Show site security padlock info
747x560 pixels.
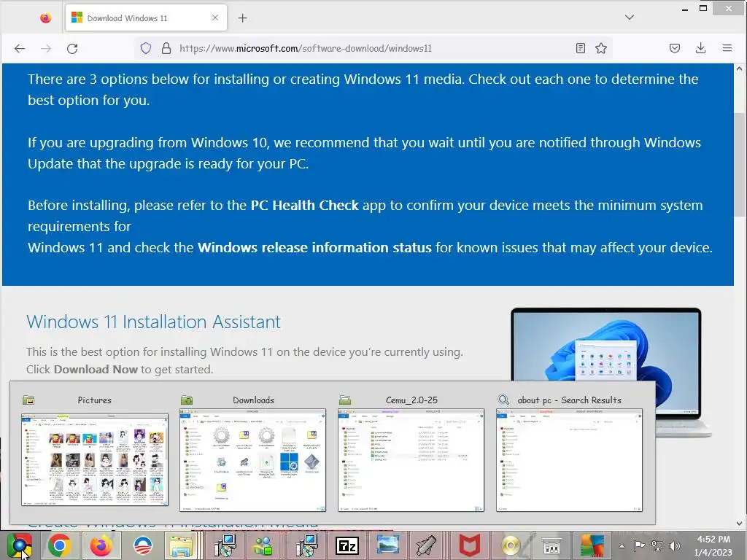(166, 48)
